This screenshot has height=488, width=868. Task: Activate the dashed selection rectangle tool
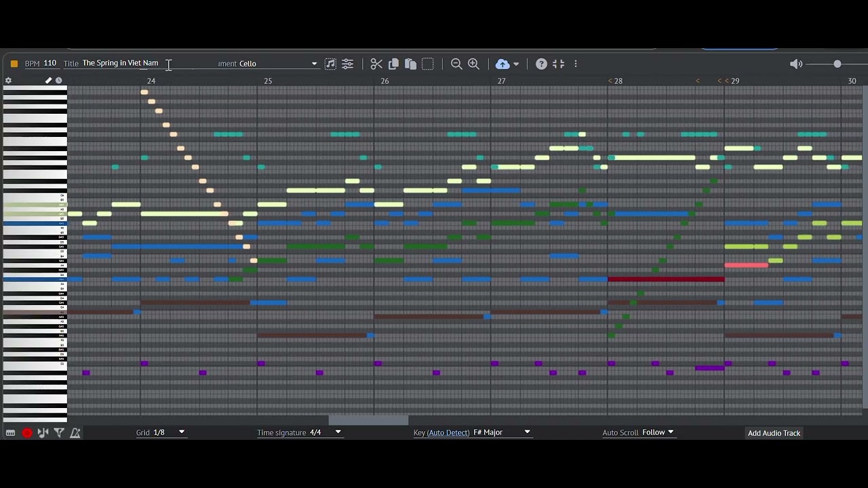pyautogui.click(x=428, y=64)
